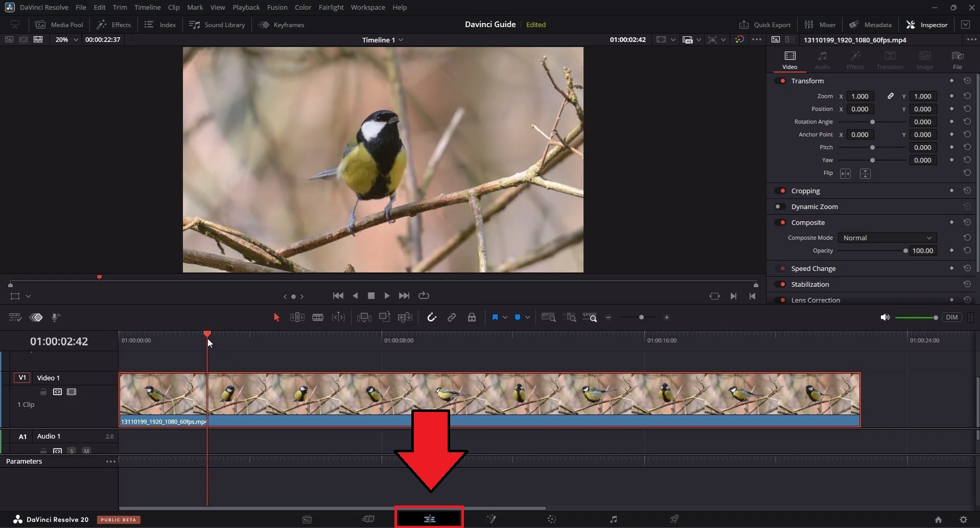Open Project Settings gear icon
This screenshot has width=980, height=528.
[x=963, y=519]
